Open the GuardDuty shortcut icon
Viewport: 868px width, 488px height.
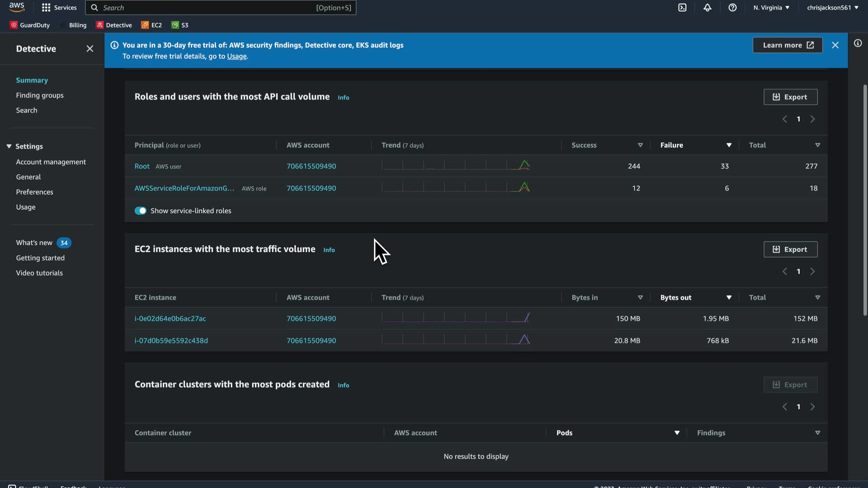pos(14,25)
